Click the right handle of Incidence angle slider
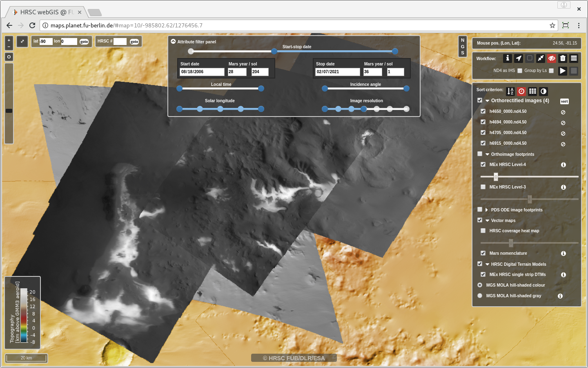The image size is (588, 368). (x=406, y=88)
